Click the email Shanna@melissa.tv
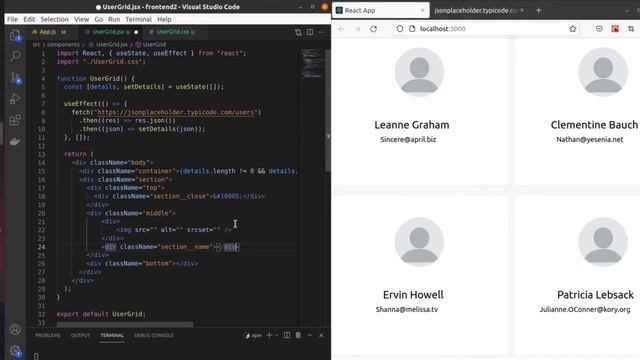 [x=407, y=309]
